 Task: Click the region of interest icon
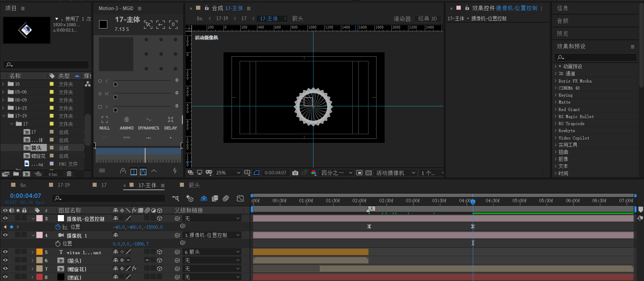359,173
